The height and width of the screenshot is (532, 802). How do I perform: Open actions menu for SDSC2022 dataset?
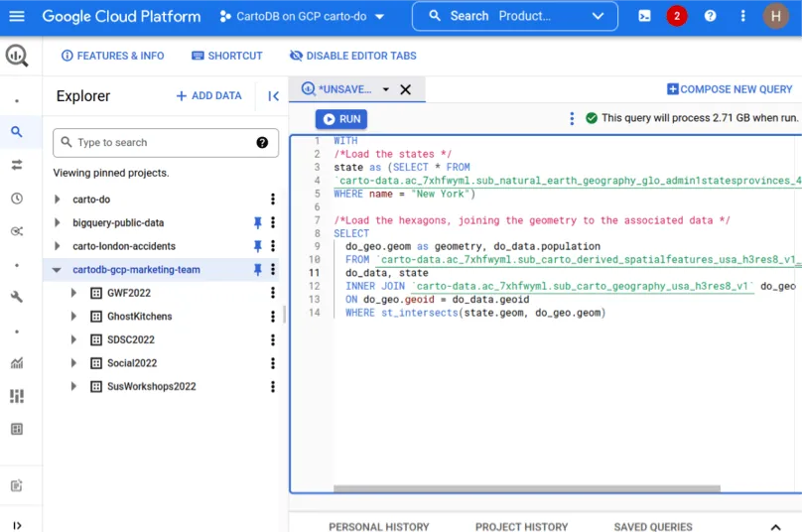click(x=273, y=339)
